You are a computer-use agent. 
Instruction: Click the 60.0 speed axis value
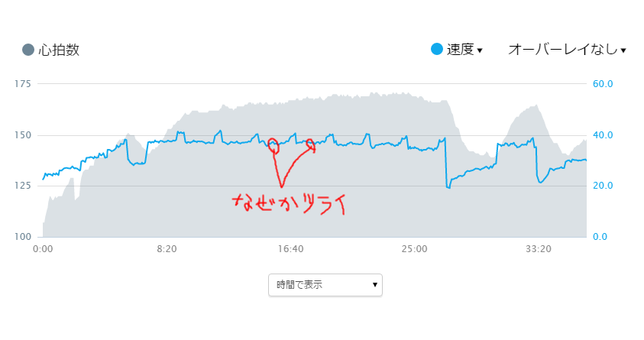[x=603, y=84]
